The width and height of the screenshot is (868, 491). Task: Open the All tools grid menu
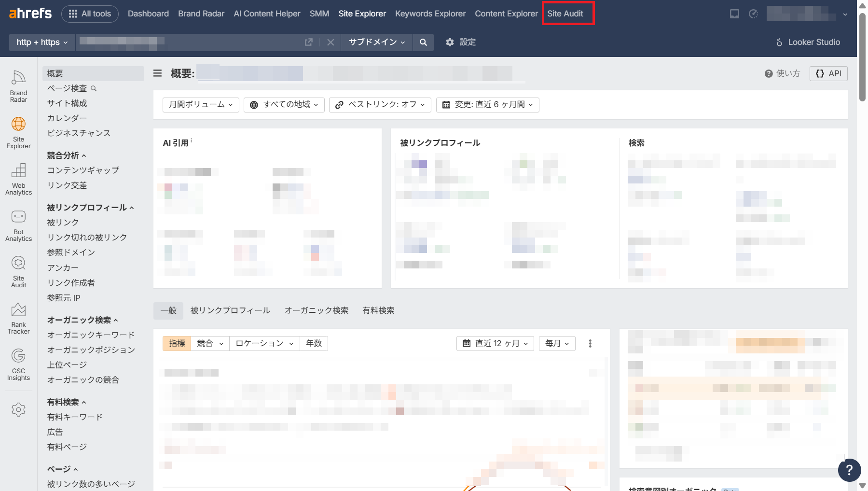click(x=90, y=14)
